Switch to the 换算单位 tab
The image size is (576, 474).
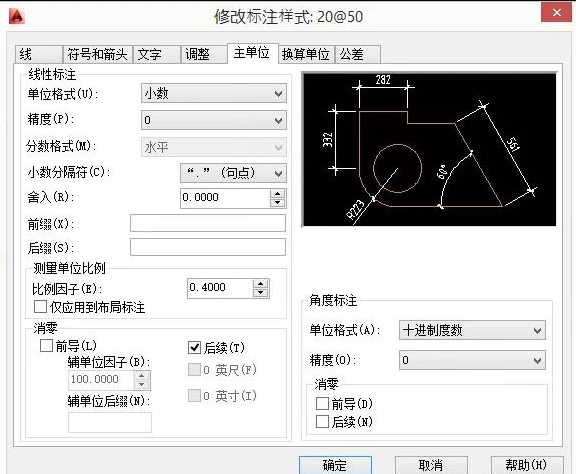tap(306, 55)
